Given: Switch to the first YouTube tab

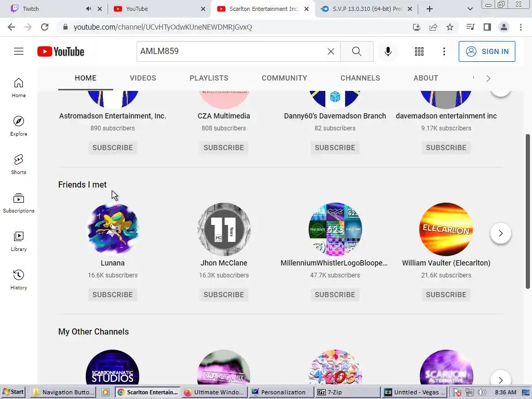Looking at the screenshot, I should tap(158, 9).
